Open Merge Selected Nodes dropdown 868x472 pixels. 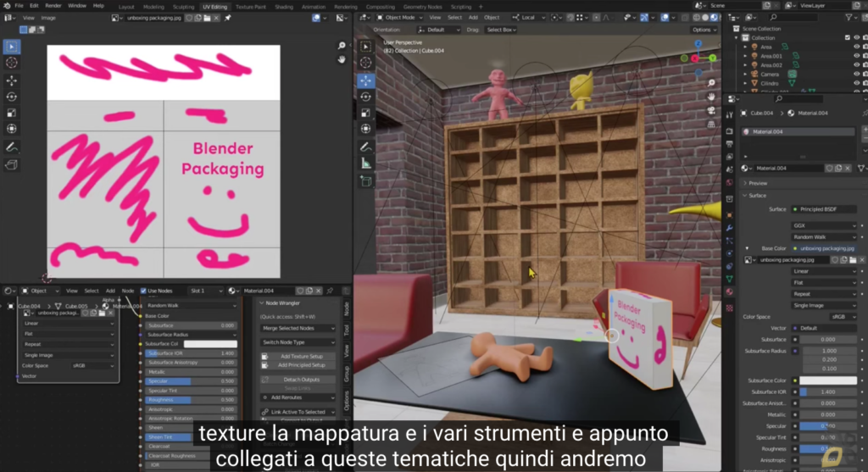(298, 328)
